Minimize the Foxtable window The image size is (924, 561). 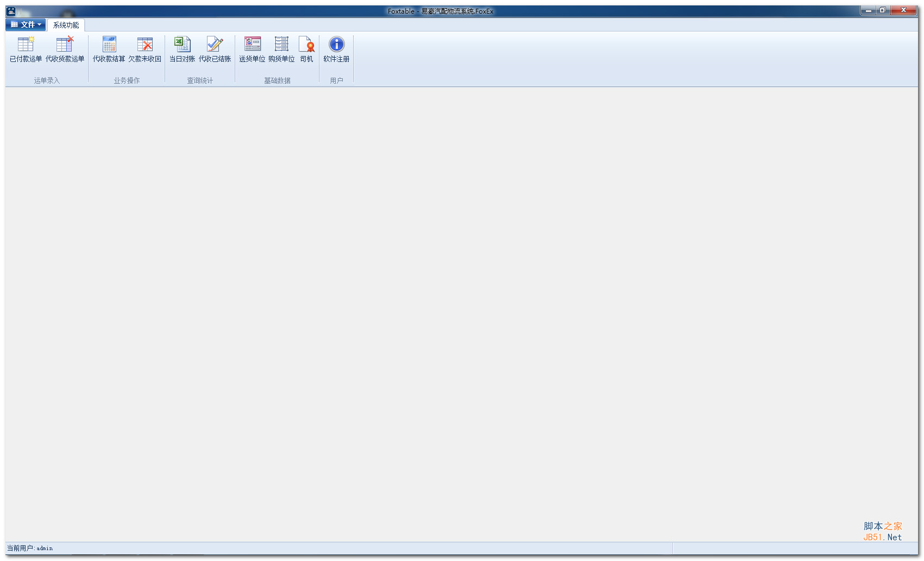point(868,10)
